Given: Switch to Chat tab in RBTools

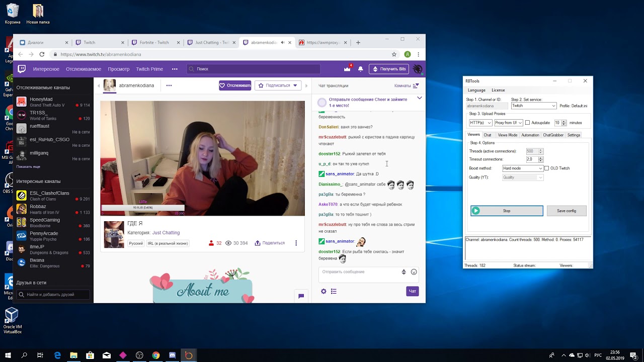Looking at the screenshot, I should [488, 135].
